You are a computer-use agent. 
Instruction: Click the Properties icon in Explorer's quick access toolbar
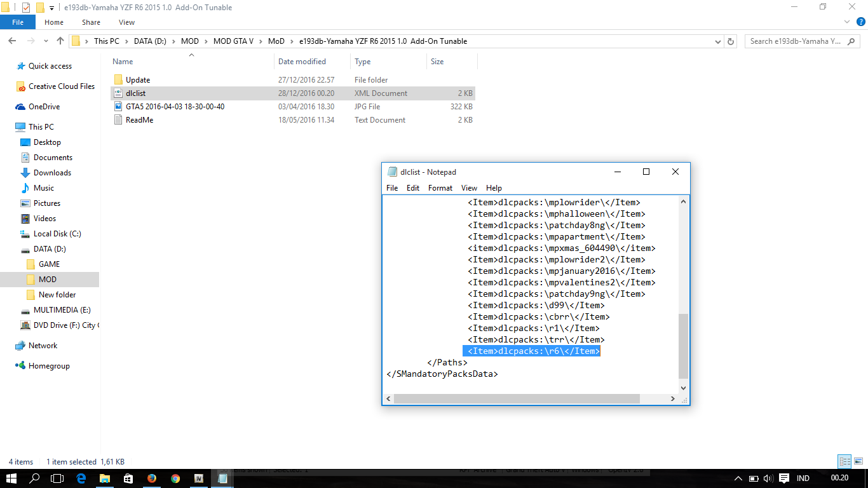[x=26, y=8]
